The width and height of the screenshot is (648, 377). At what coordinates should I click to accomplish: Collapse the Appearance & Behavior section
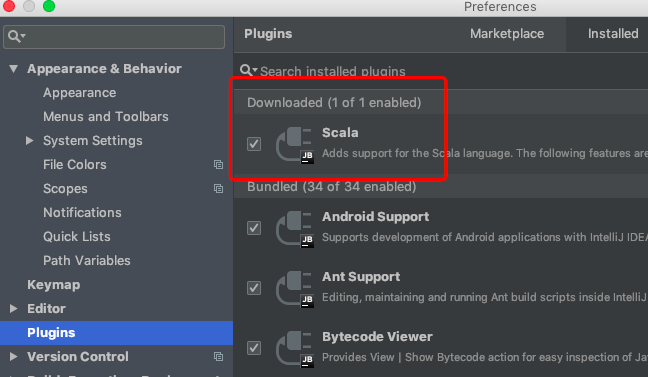(14, 69)
